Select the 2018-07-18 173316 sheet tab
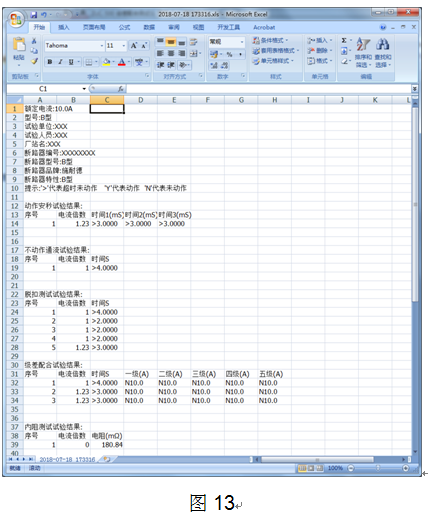Image resolution: width=428 pixels, height=523 pixels. [67, 460]
